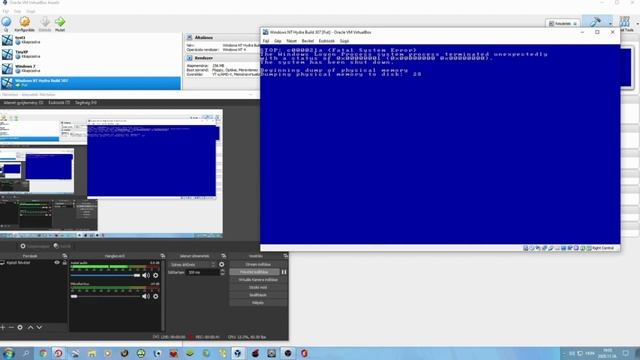Move the source up with the up arrow in OBS
The height and width of the screenshot is (360, 640).
click(30, 327)
